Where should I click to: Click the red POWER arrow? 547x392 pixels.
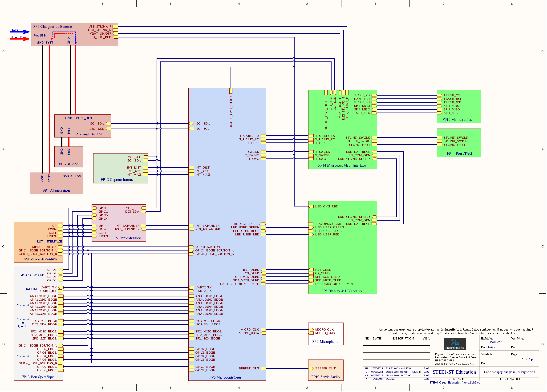20,39
